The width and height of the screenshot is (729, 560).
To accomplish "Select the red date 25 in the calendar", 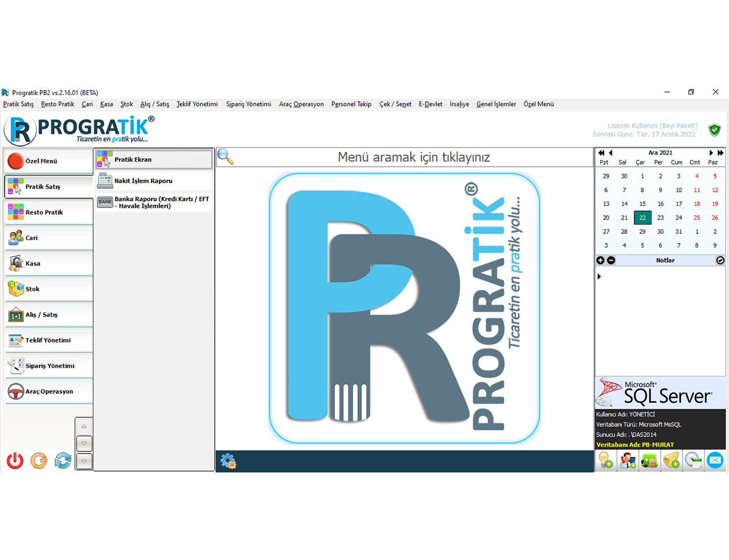I will tap(697, 217).
